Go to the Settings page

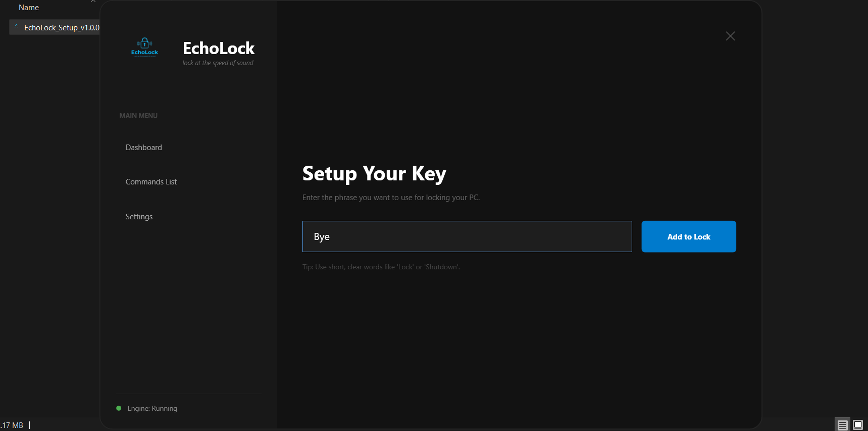pyautogui.click(x=139, y=217)
